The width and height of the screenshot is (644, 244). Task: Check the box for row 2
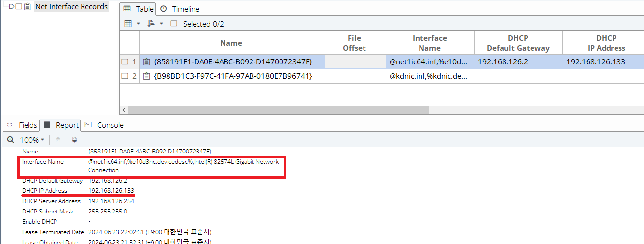tap(125, 76)
